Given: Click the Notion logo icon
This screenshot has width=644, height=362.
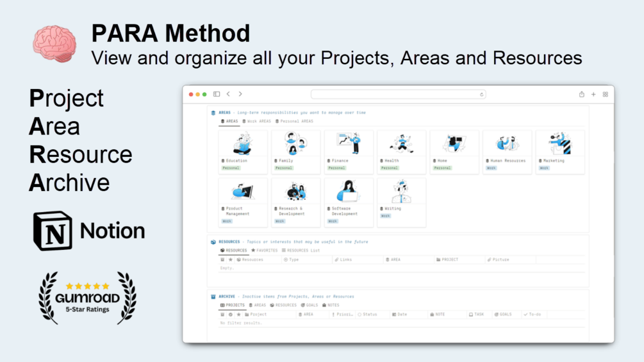Looking at the screenshot, I should coord(53,231).
